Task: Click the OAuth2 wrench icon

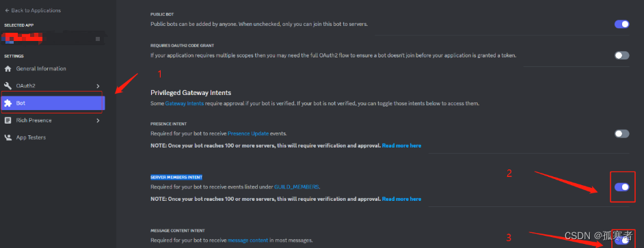Action: coord(8,86)
